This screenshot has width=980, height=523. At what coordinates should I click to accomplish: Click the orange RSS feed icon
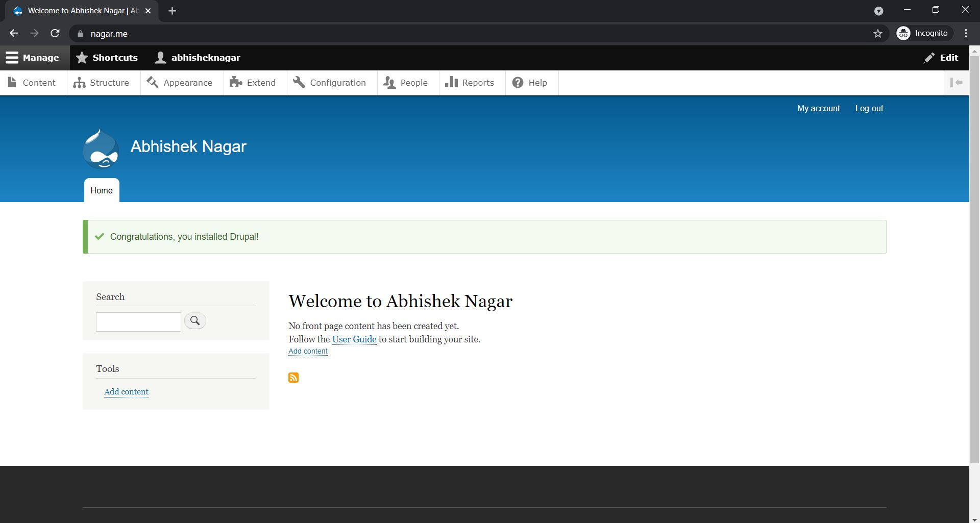(293, 378)
